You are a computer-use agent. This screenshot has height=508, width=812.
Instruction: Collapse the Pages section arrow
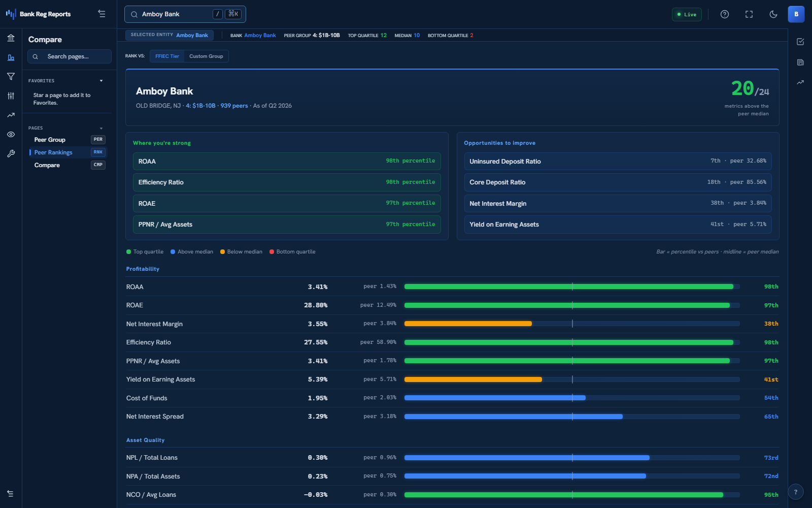[x=101, y=128]
